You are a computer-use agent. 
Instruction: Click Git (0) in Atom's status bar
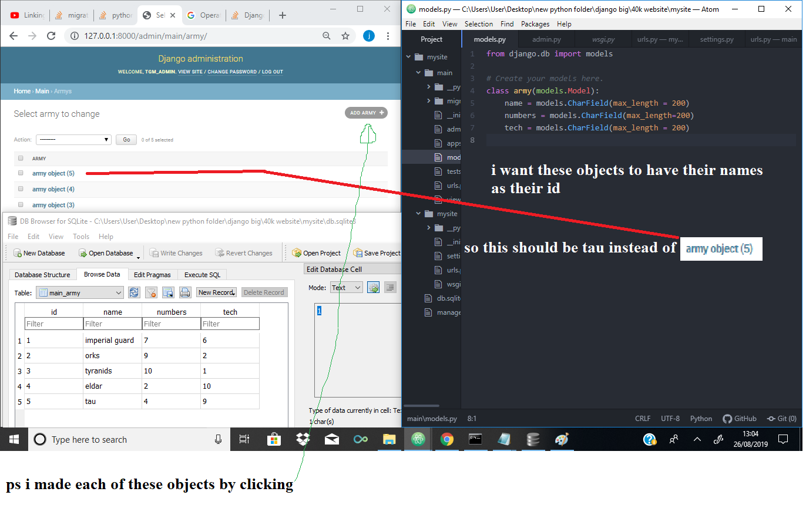pos(781,418)
